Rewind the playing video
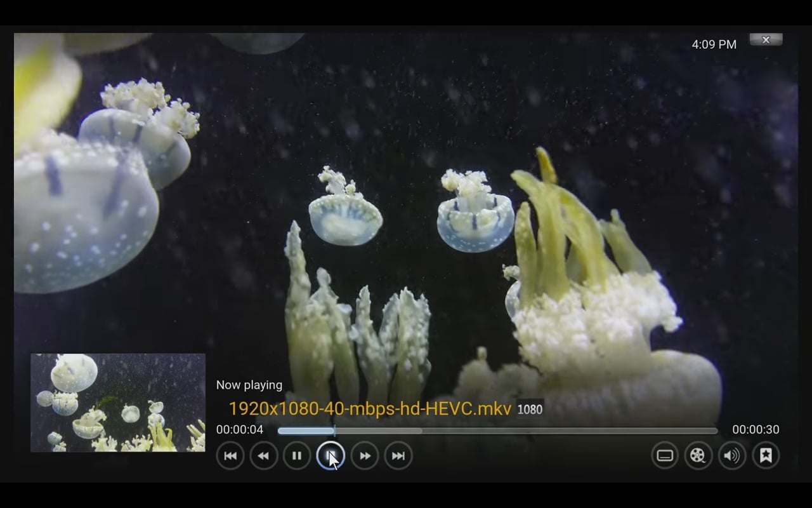Image resolution: width=812 pixels, height=508 pixels. 263,455
